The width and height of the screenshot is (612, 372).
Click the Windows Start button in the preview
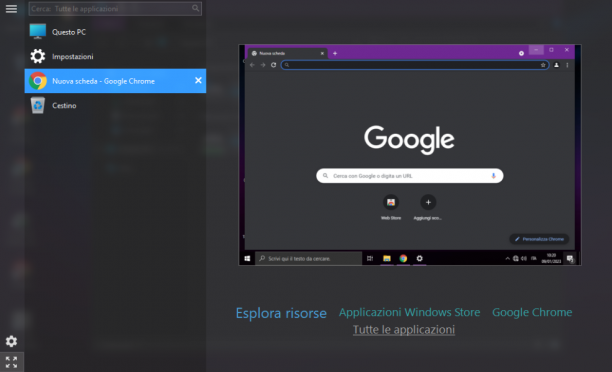point(247,258)
